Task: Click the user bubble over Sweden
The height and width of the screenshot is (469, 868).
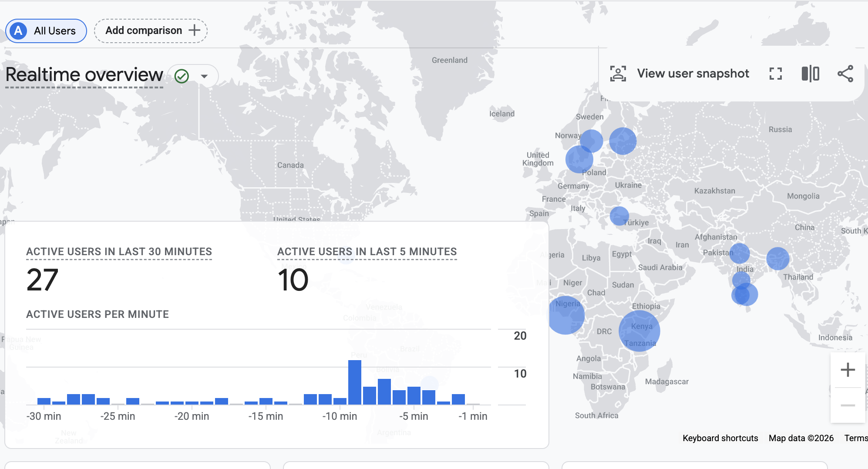Action: pos(591,141)
